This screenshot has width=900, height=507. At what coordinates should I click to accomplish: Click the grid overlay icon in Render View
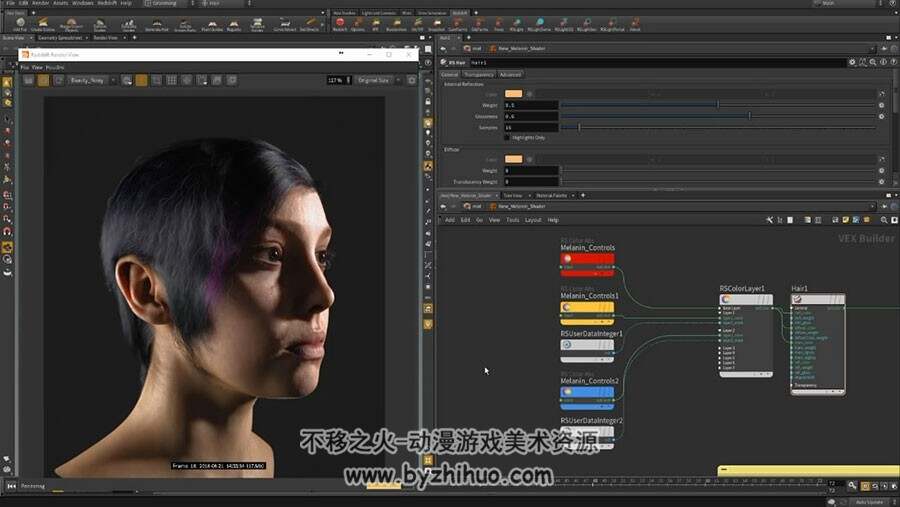172,80
